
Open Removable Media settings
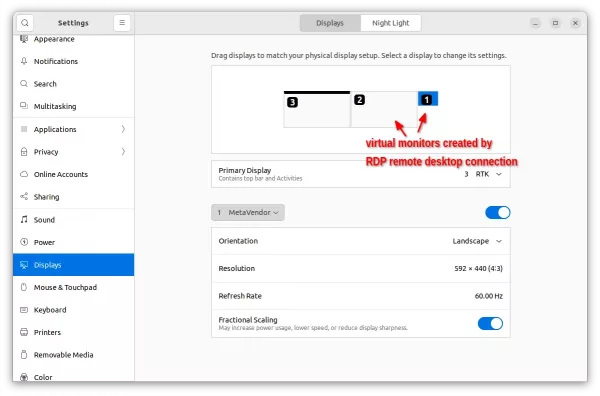pyautogui.click(x=73, y=355)
